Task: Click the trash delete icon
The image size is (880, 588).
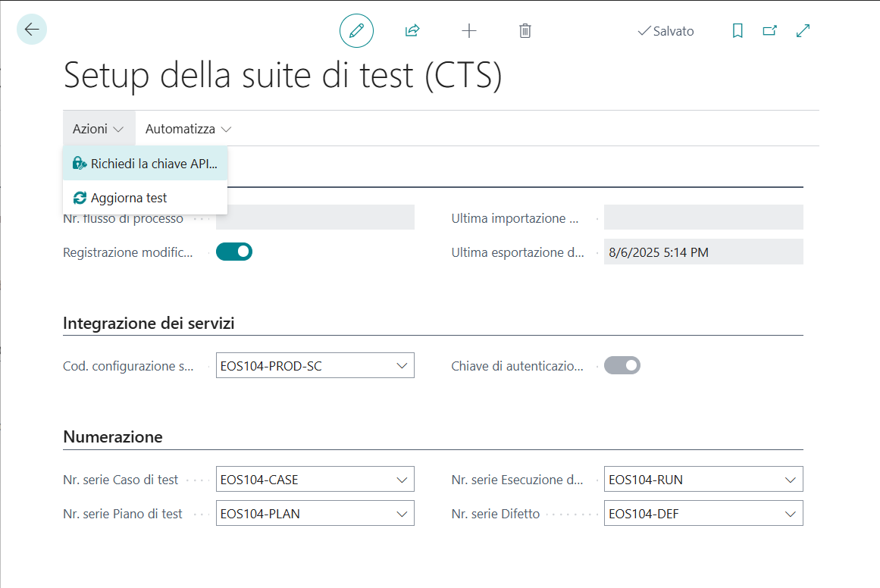Action: point(525,31)
